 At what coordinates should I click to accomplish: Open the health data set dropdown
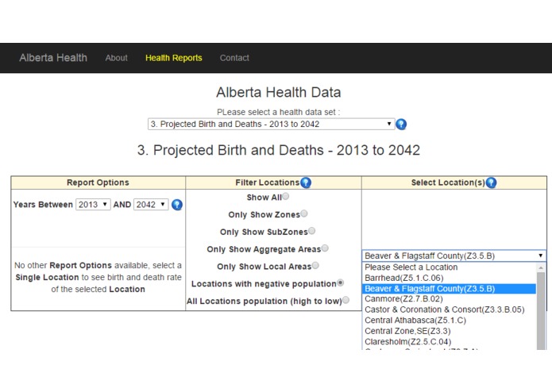point(271,124)
